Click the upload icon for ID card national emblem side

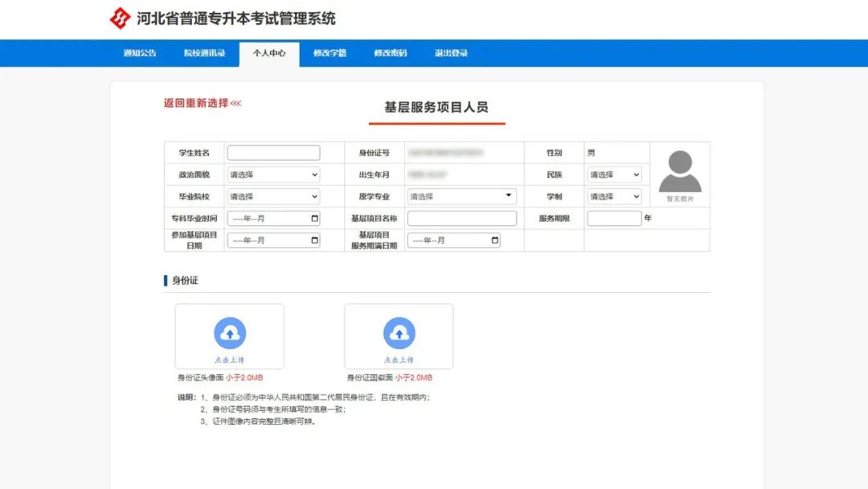[x=399, y=331]
